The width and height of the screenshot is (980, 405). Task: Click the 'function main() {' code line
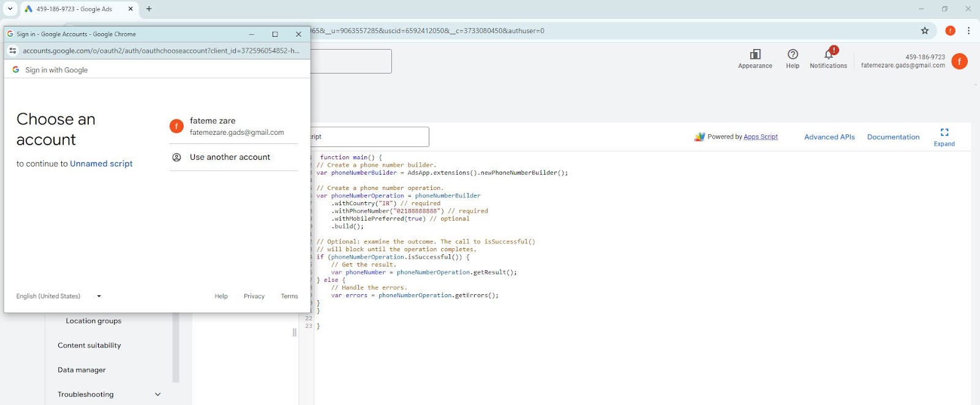point(351,157)
